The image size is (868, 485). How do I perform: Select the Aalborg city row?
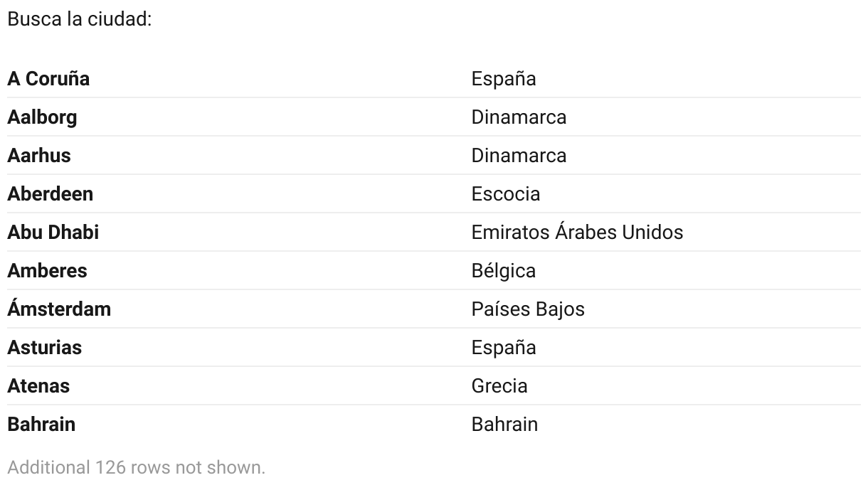(42, 117)
